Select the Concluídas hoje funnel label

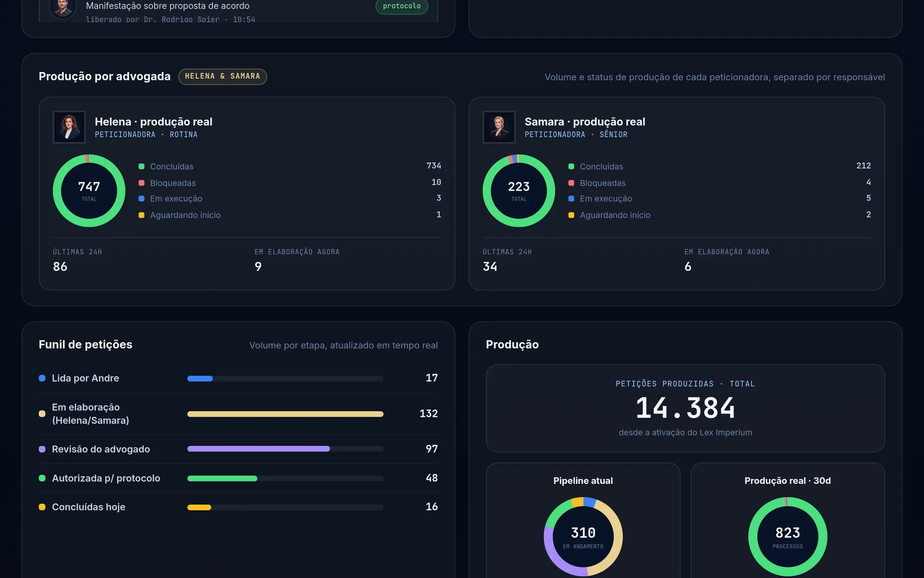pos(89,507)
